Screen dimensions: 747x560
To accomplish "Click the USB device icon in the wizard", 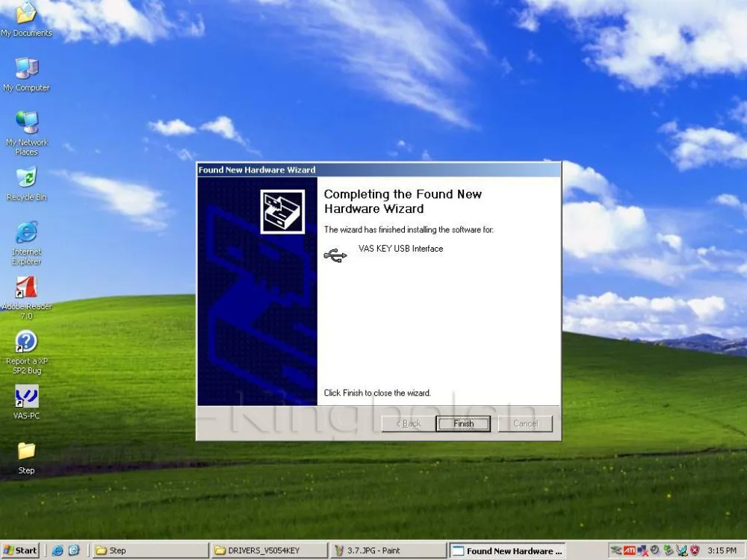I will [x=335, y=255].
